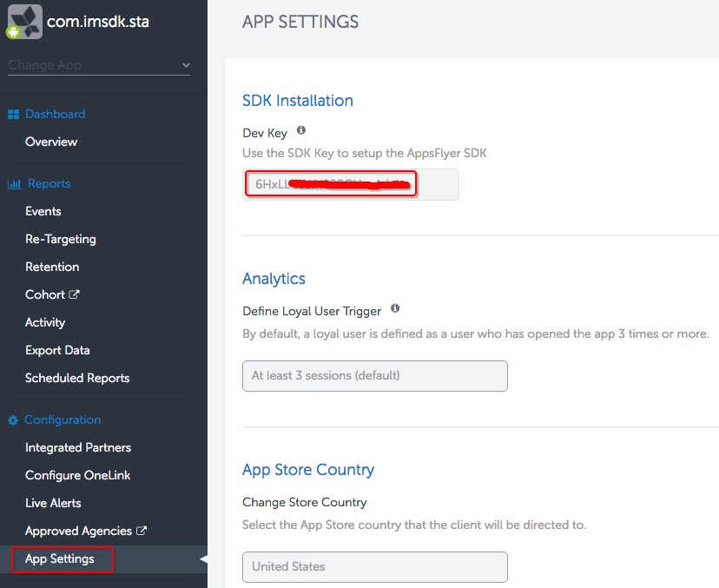Click the info icon beside Define Loyal User Trigger

394,307
